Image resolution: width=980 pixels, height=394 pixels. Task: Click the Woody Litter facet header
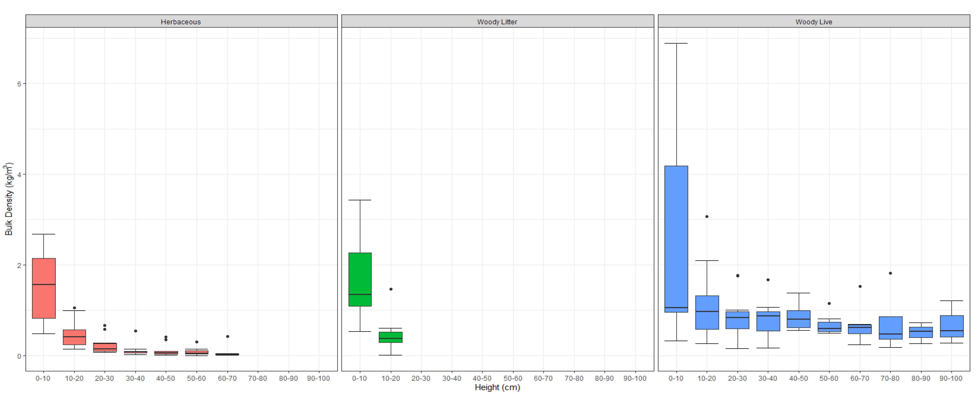(x=497, y=22)
